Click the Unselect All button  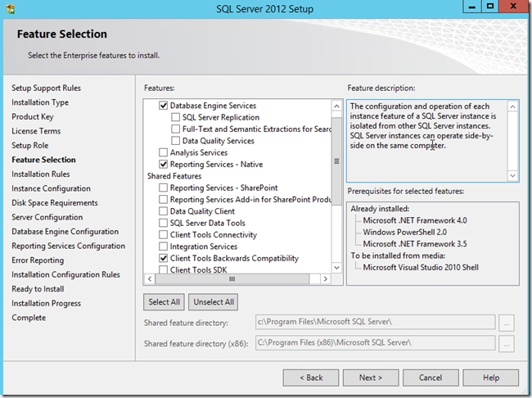214,302
